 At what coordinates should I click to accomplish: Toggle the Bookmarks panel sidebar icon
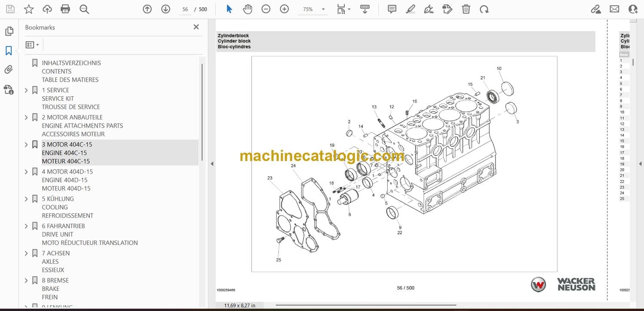coord(9,51)
